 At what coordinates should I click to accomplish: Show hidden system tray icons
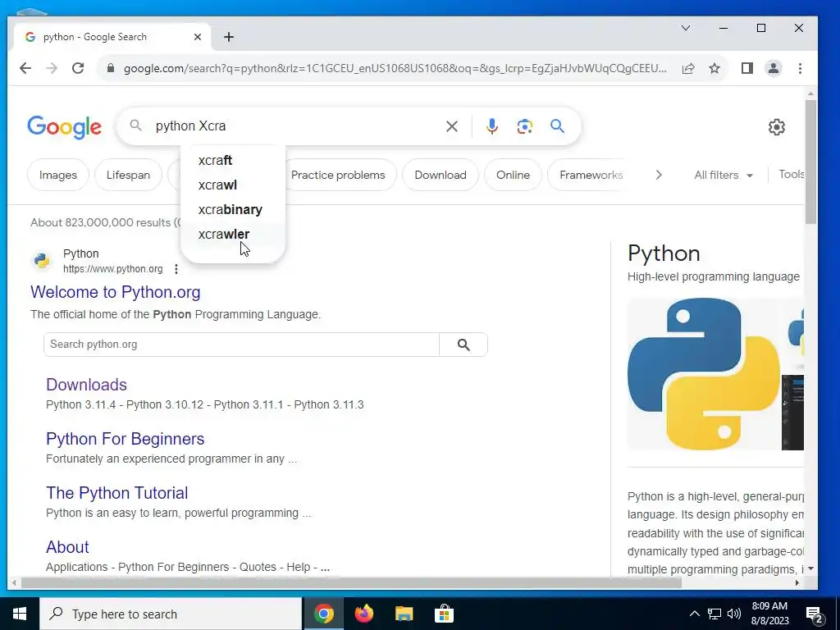click(x=694, y=614)
